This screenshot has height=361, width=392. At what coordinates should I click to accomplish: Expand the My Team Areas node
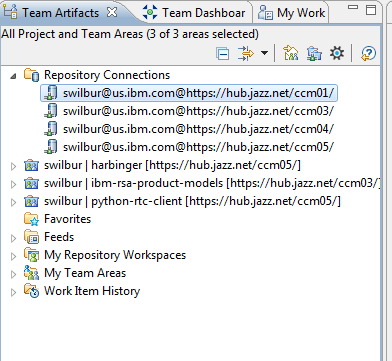pos(13,274)
